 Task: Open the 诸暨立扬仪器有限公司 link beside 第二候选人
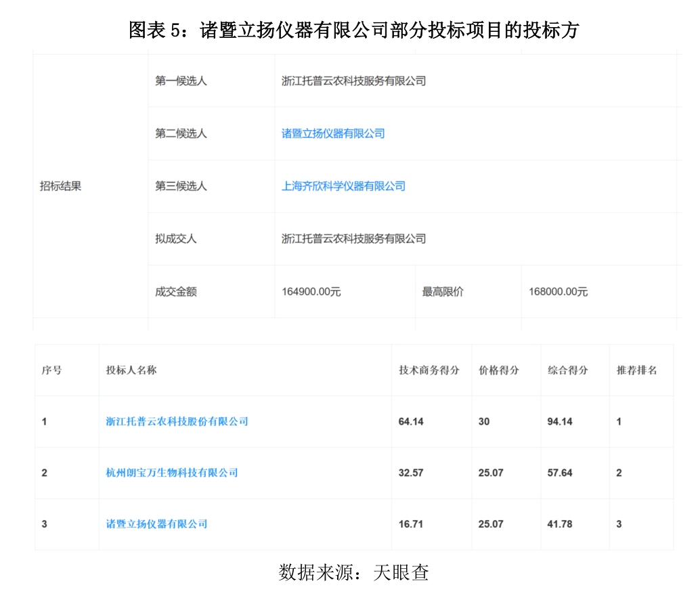(x=333, y=133)
